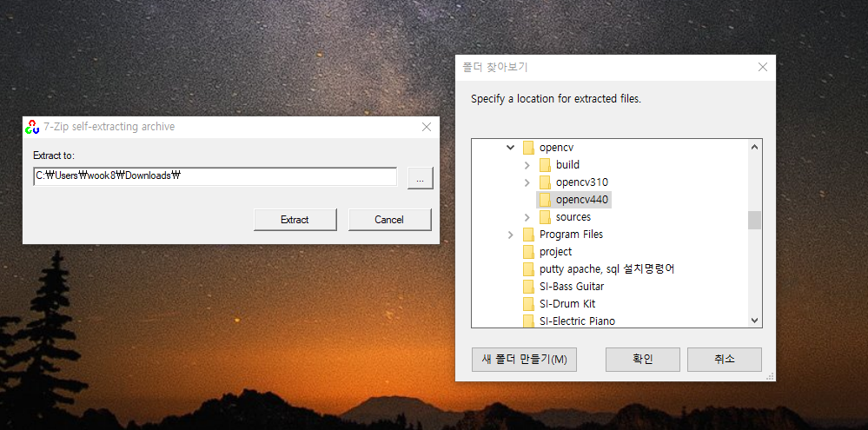Screen dimensions: 868x430
Task: Expand the build folder node
Action: point(527,165)
